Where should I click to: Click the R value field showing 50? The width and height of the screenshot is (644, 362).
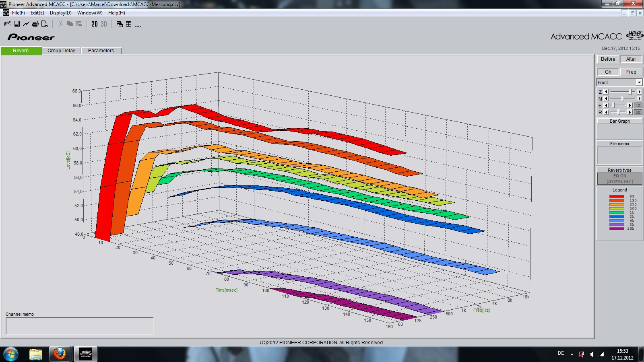coord(638,112)
